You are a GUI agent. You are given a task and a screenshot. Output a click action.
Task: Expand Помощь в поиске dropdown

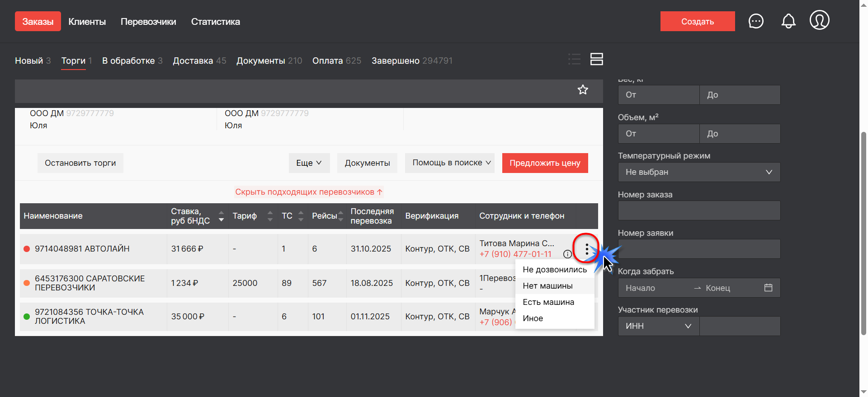pos(451,163)
